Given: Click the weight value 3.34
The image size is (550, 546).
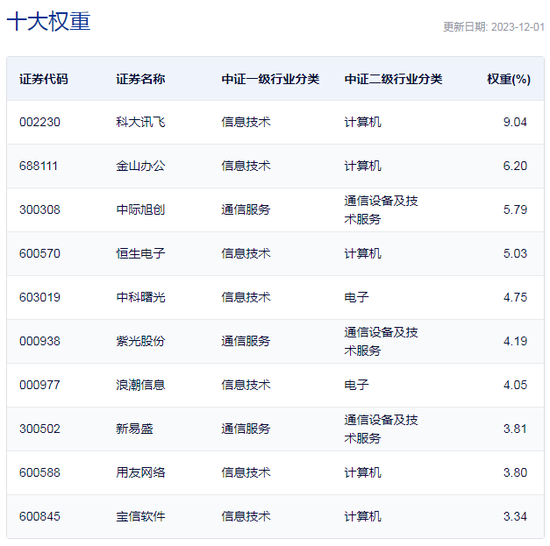Looking at the screenshot, I should (515, 517).
